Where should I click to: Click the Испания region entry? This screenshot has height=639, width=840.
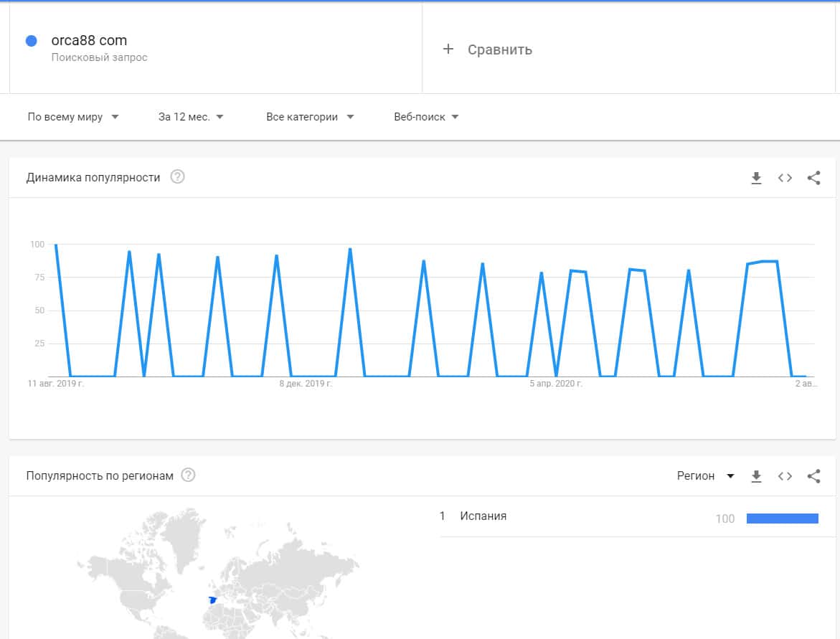(483, 516)
